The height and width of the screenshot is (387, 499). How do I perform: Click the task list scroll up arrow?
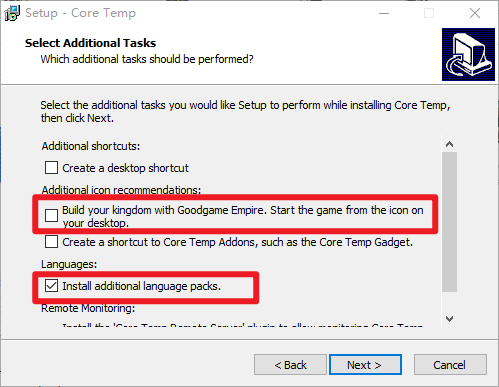tap(449, 144)
